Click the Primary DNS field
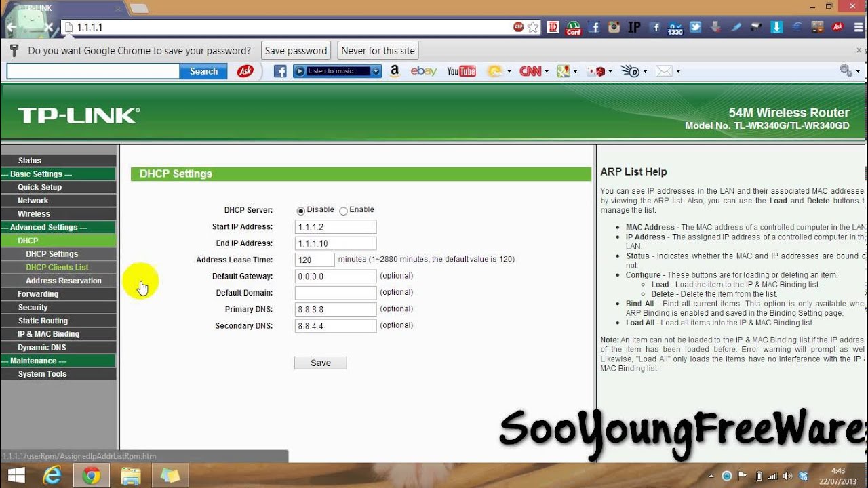The width and height of the screenshot is (868, 488). point(336,310)
